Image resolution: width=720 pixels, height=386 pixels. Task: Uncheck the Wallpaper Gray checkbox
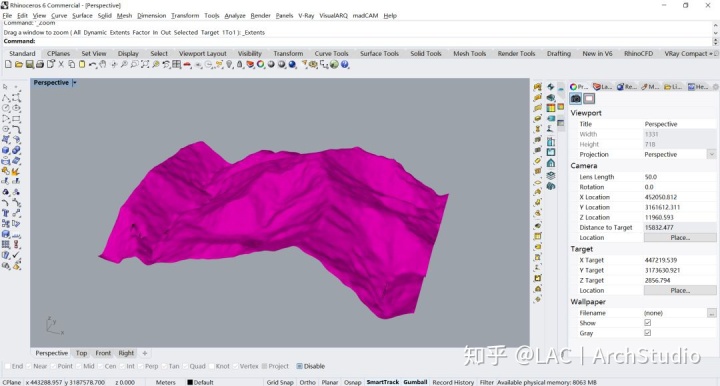coord(647,333)
